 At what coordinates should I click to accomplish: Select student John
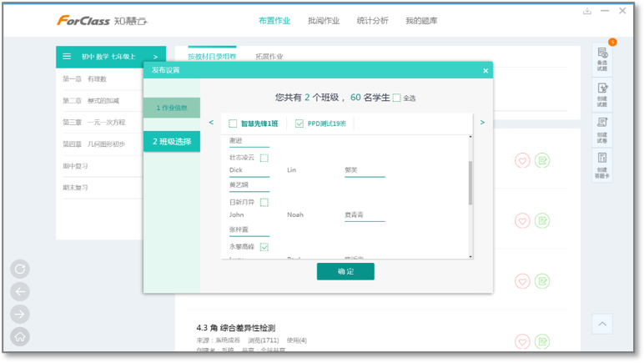237,214
